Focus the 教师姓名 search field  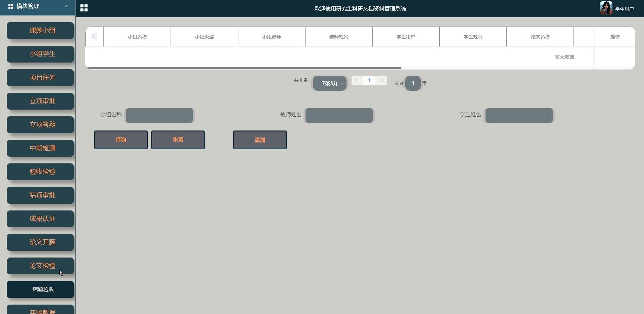pos(339,115)
